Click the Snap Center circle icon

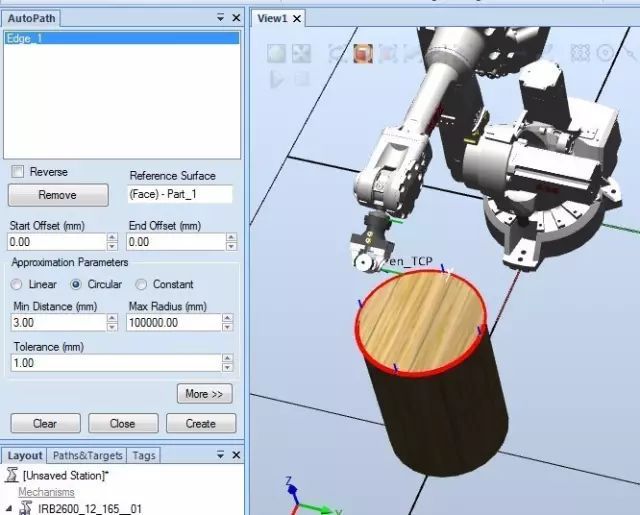coord(605,53)
